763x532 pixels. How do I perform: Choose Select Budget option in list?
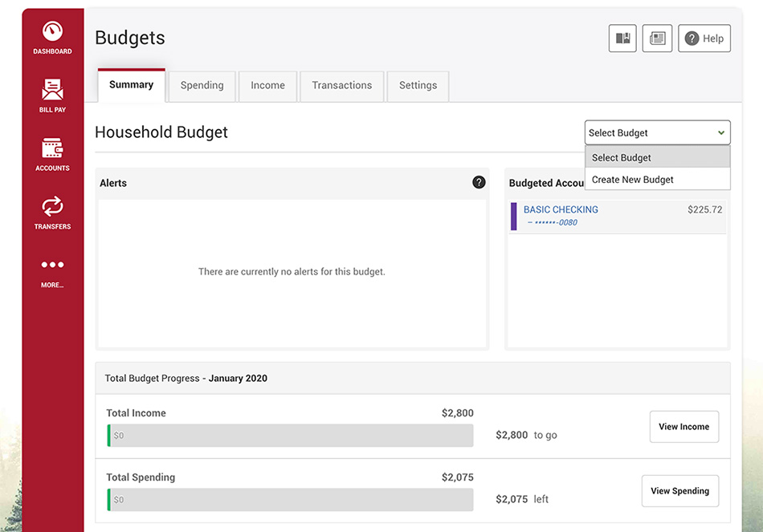pos(658,157)
